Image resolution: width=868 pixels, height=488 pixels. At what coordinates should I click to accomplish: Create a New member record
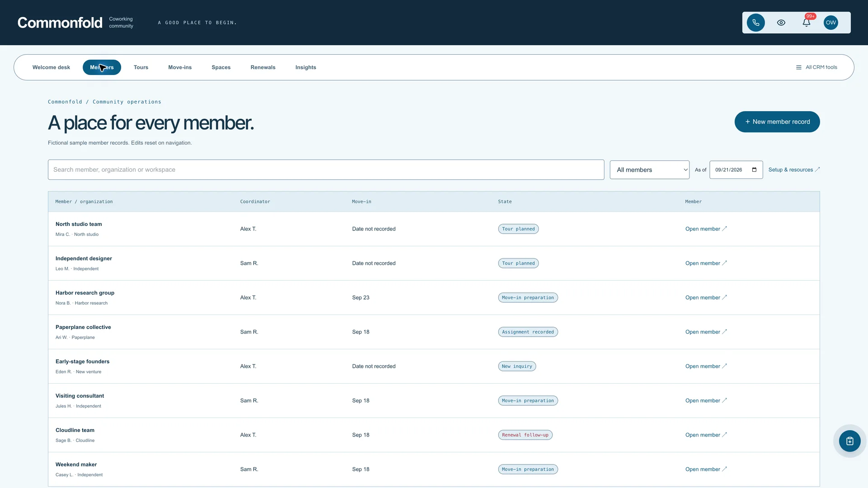tap(777, 122)
